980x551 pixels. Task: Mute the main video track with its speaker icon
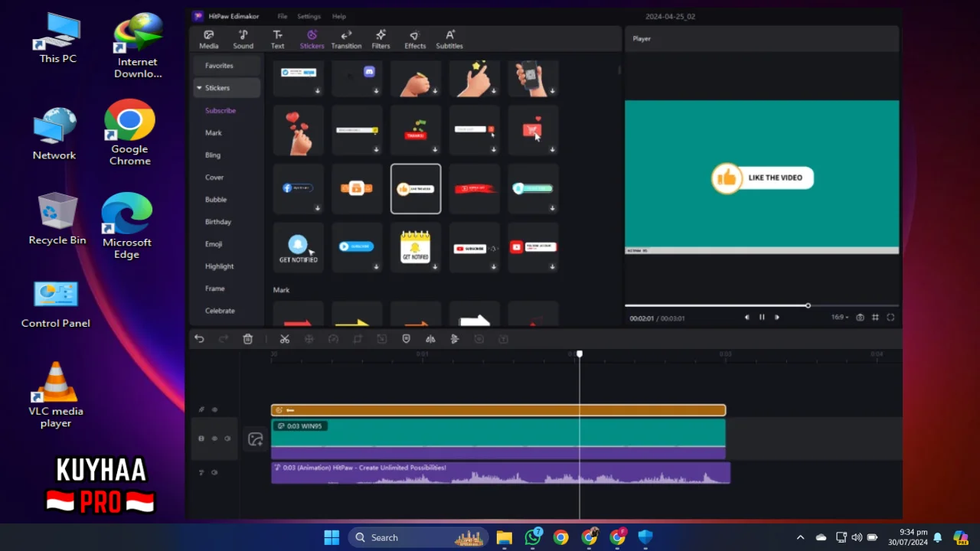pos(227,439)
